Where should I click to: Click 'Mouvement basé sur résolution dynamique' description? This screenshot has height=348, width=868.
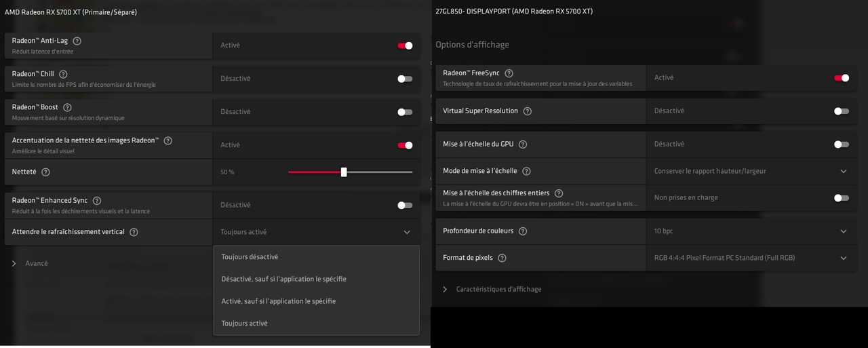(x=68, y=118)
